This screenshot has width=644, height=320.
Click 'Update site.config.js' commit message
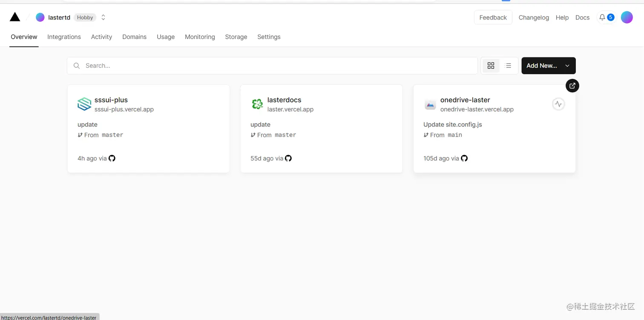tap(453, 125)
